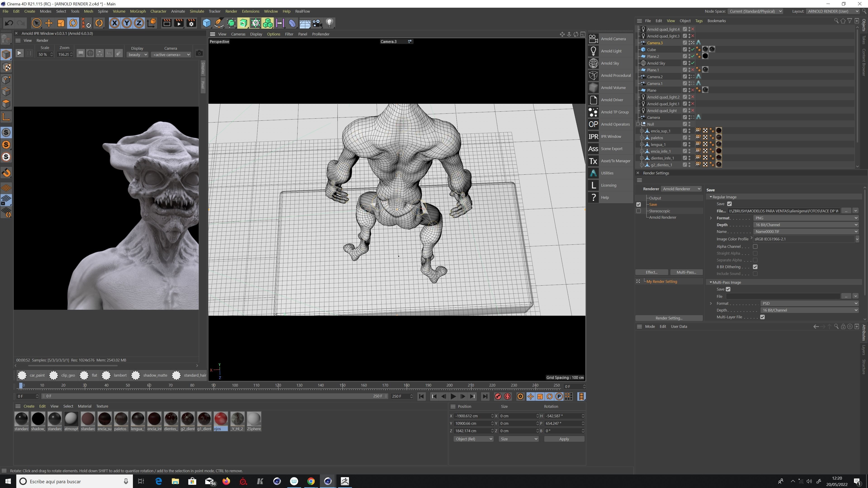Screen dimensions: 868x488
Task: Open Arnold Scene Export icon
Action: [593, 149]
